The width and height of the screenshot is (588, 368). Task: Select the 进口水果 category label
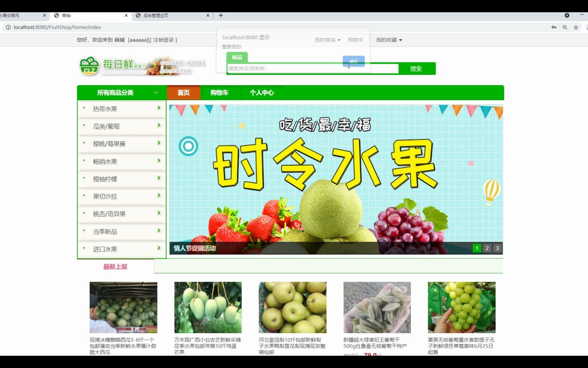[x=105, y=249]
